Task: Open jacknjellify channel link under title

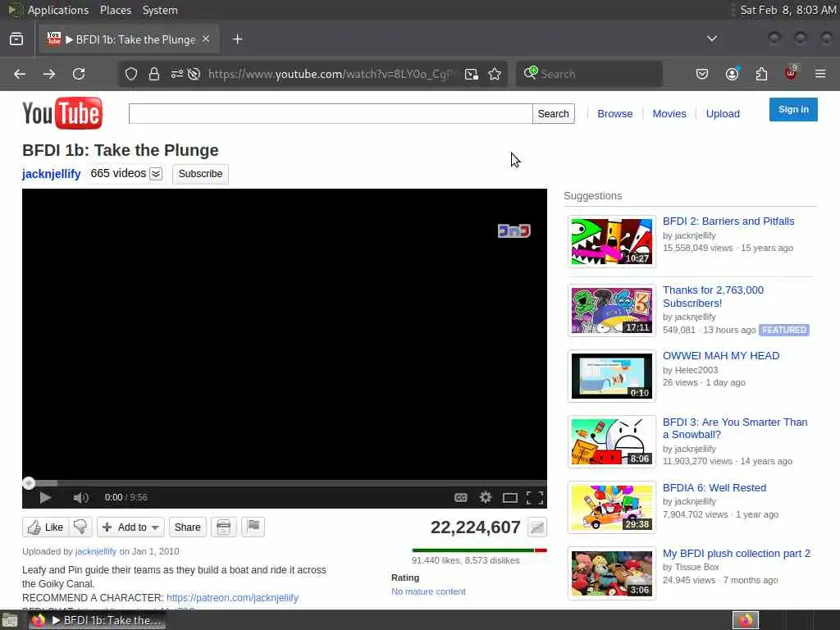Action: [x=52, y=174]
